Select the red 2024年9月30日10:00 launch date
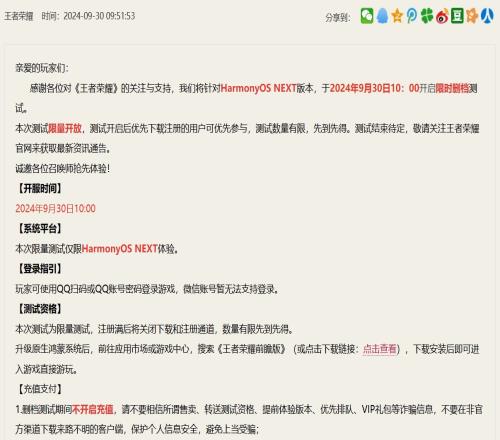Screen dimensions: 500x440 coord(56,209)
